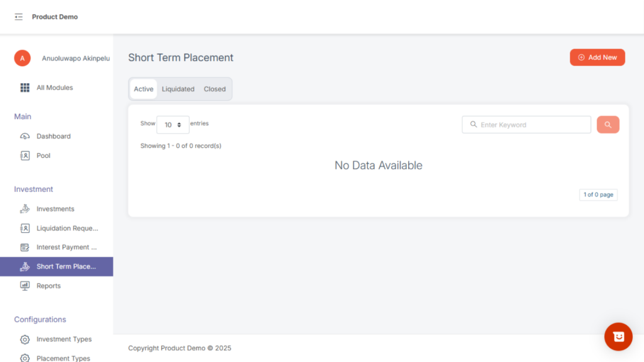Click the Pool sidebar icon
The height and width of the screenshot is (362, 644).
pos(25,156)
